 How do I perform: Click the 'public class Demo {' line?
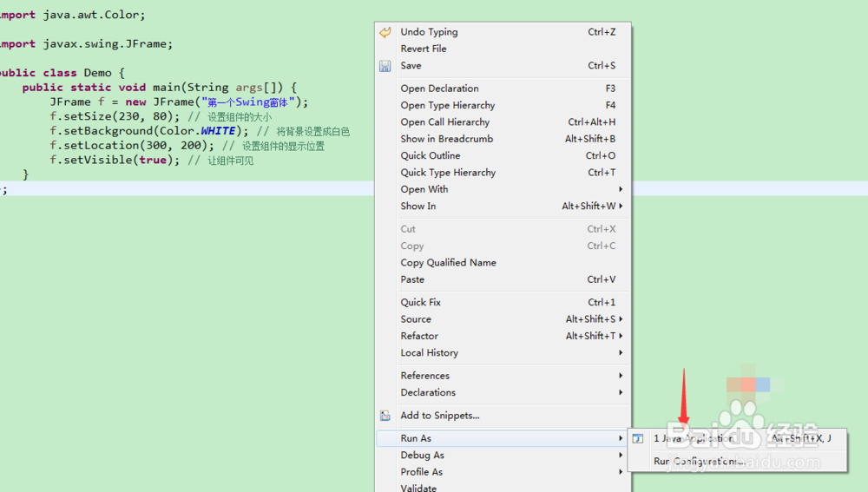click(x=62, y=73)
